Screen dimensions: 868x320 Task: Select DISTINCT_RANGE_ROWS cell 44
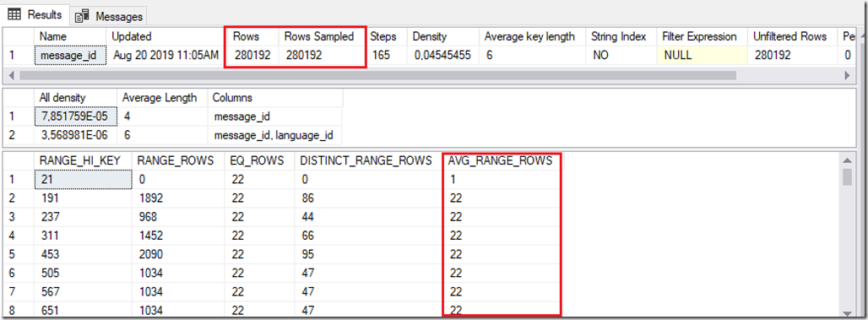[369, 217]
